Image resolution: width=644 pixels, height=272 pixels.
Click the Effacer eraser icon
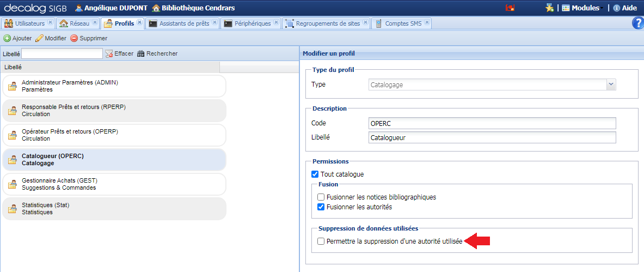[109, 53]
